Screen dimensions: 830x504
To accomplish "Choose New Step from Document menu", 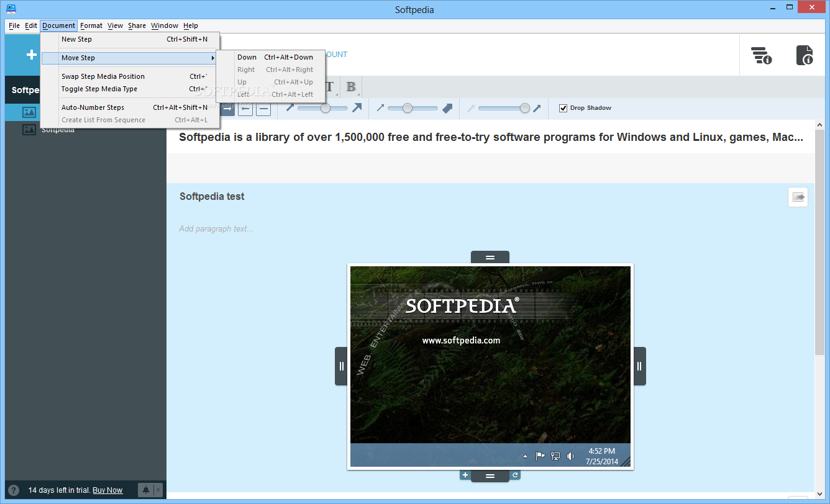I will [x=130, y=39].
